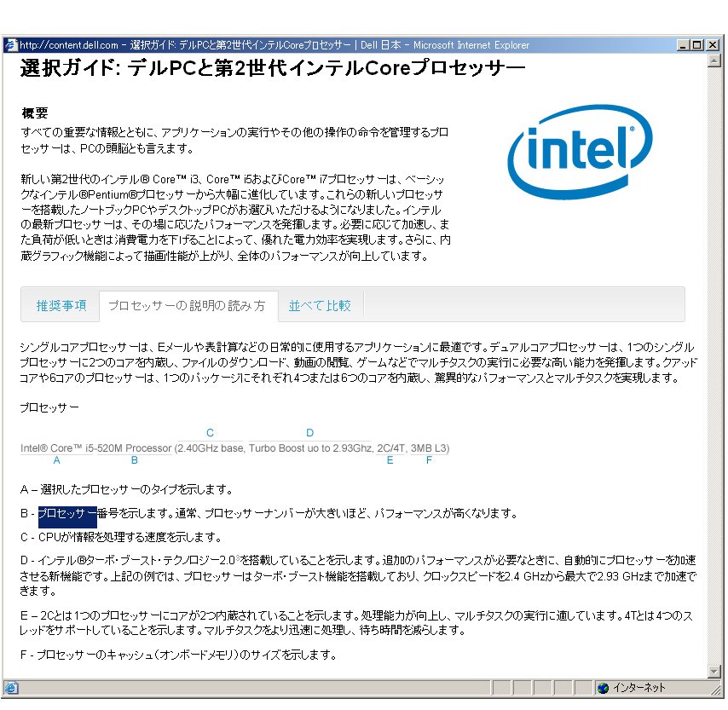Image resolution: width=728 pixels, height=710 pixels.
Task: Click the blue label D above Turbo Boost
Action: tap(309, 433)
